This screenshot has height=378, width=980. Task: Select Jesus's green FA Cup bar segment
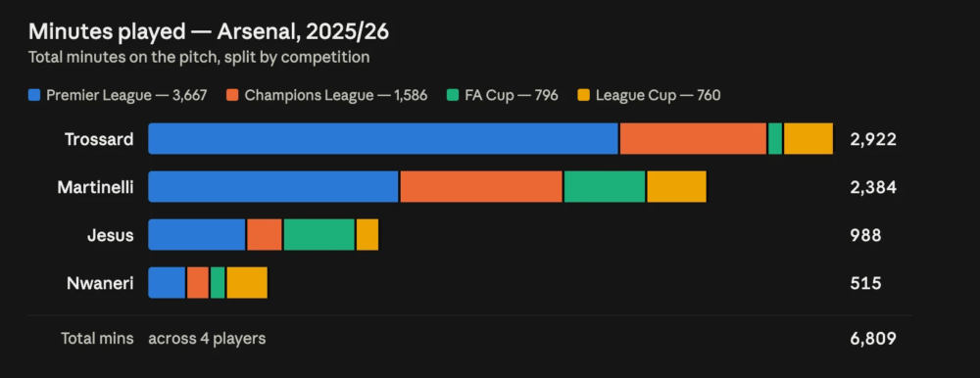pos(319,235)
